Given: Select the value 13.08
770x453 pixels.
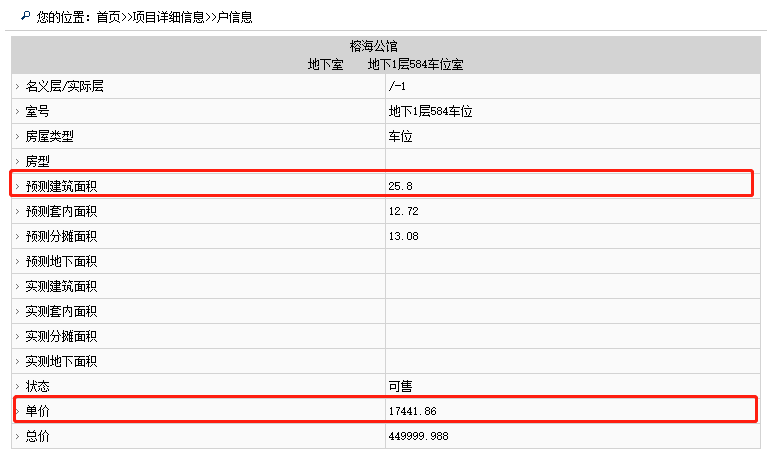Looking at the screenshot, I should click(403, 236).
